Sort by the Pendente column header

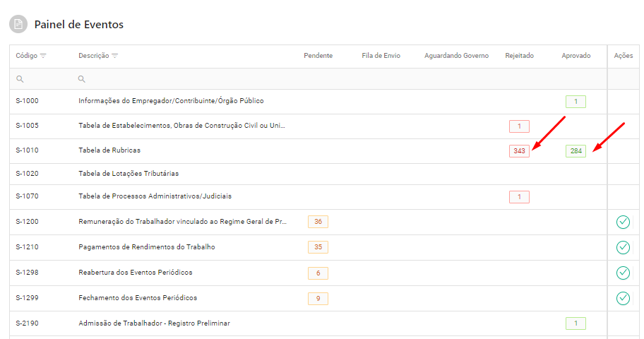click(x=318, y=56)
